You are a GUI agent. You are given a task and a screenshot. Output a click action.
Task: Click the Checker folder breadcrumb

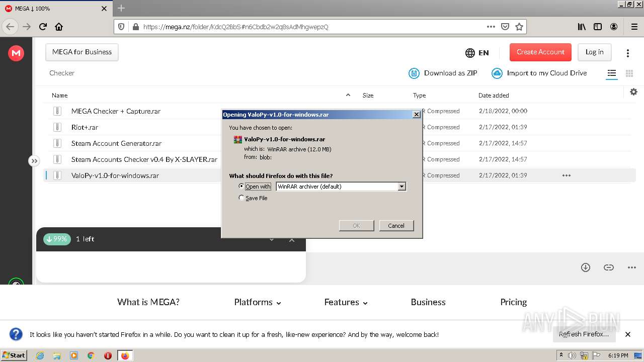pos(62,73)
